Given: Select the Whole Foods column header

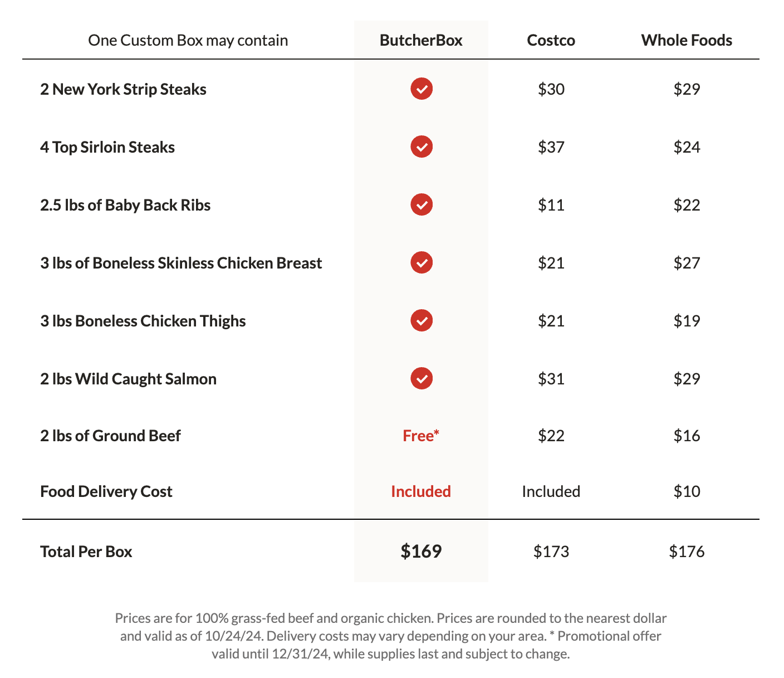Looking at the screenshot, I should coord(687,40).
